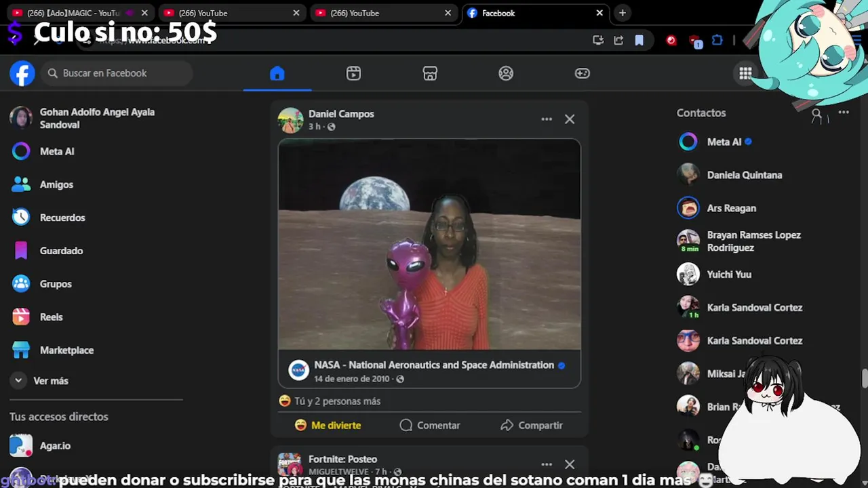Screen dimensions: 868x488
Task: Hide the Daniel Campos post with X
Action: pyautogui.click(x=570, y=119)
